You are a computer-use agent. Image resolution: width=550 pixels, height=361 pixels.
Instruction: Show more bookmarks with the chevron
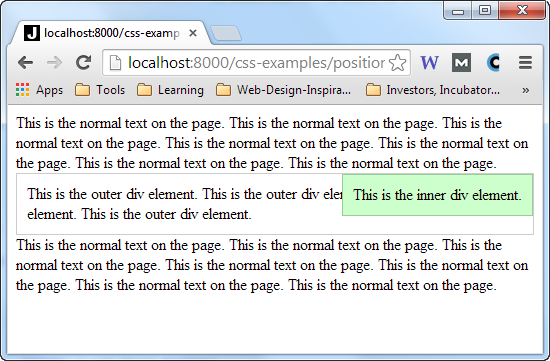pyautogui.click(x=525, y=91)
